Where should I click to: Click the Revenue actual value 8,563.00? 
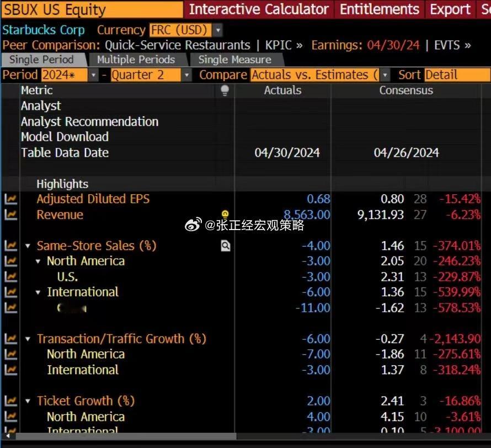click(x=307, y=215)
